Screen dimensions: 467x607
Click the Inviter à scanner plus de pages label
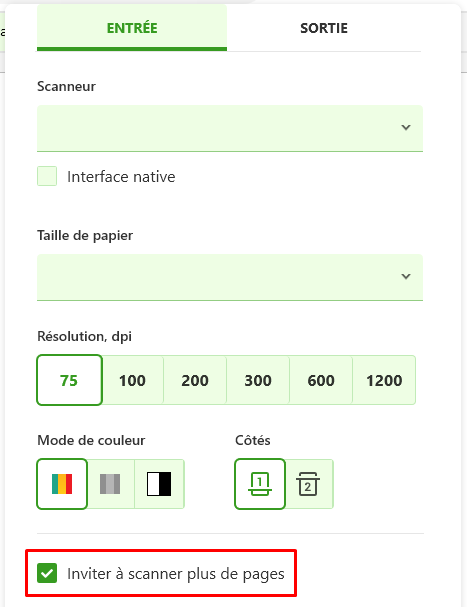176,574
